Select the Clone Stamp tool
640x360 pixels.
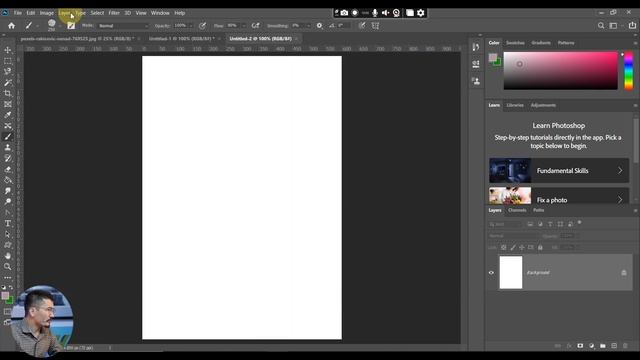pos(8,147)
